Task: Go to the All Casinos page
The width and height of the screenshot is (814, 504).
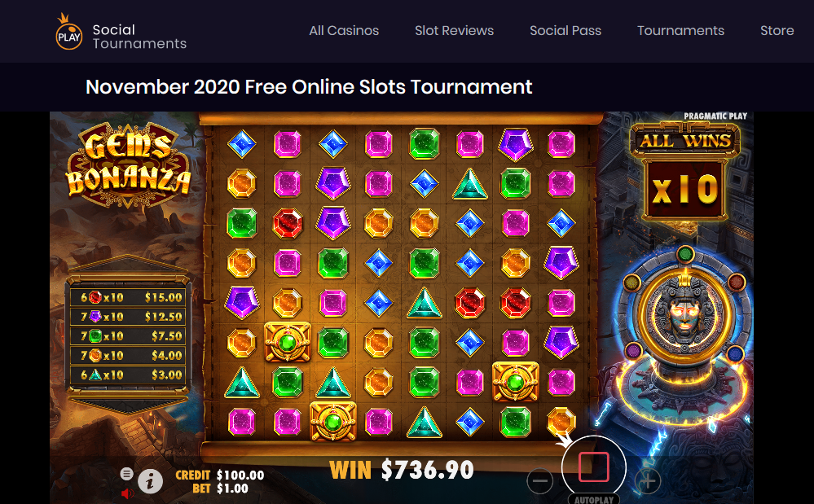Action: tap(344, 31)
